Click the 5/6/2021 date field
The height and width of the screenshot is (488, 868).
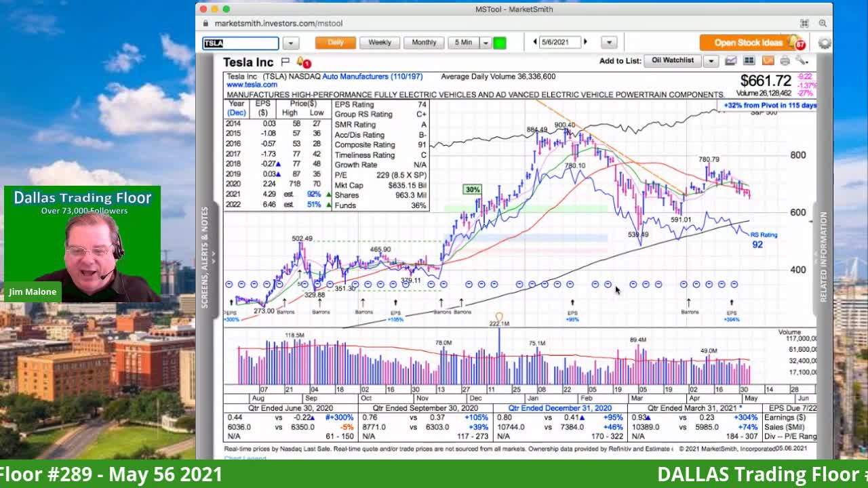(560, 42)
